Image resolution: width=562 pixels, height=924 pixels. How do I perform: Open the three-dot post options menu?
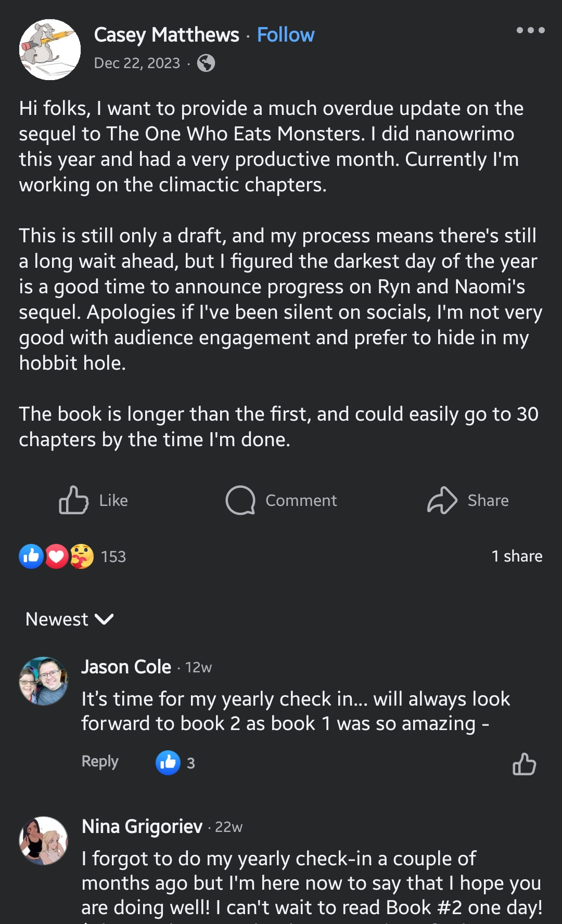(530, 30)
